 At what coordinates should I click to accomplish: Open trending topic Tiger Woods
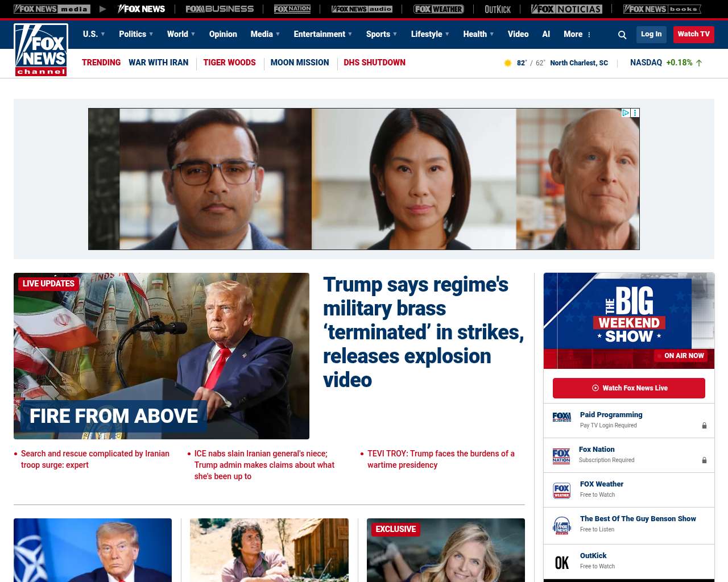[229, 63]
